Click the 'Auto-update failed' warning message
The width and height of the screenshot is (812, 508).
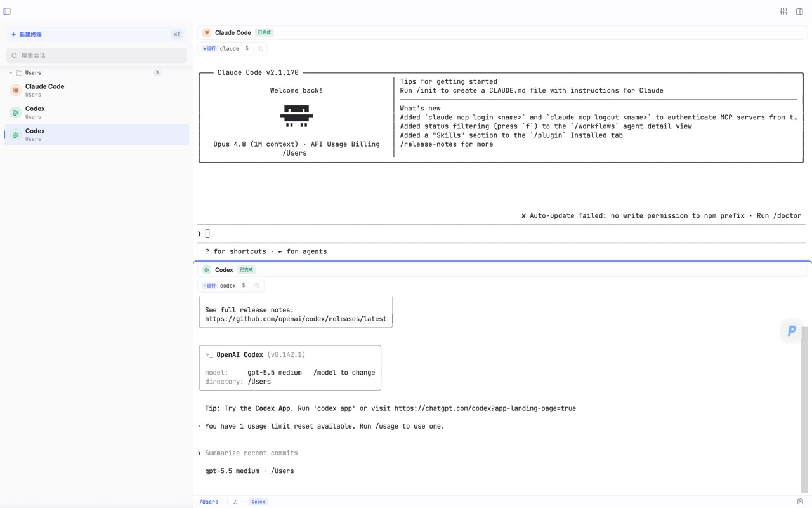[660, 216]
